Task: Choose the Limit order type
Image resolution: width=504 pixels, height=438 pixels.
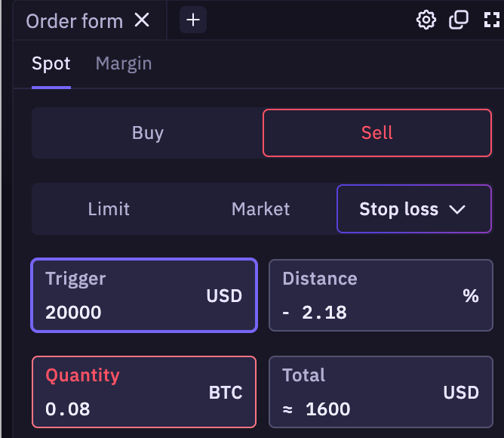Action: [109, 209]
